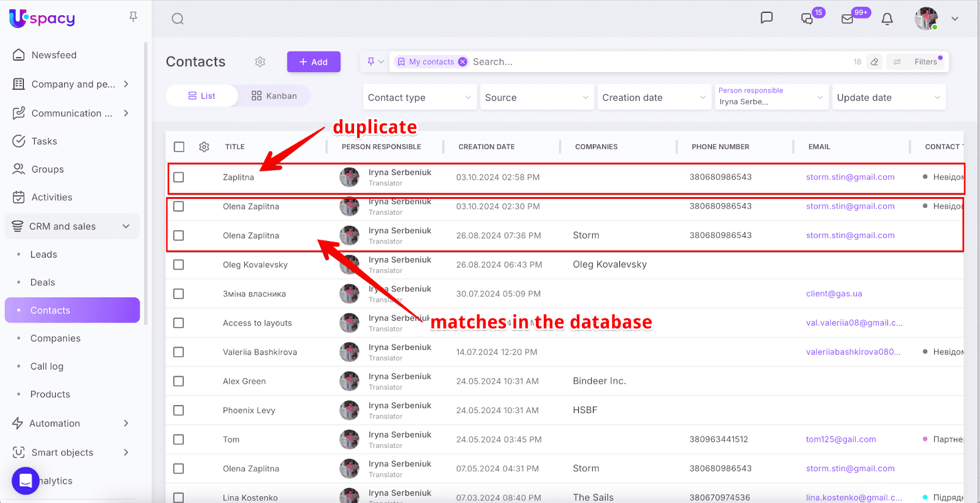Screen dimensions: 980x503
Task: Switch to the Kanban view tab
Action: point(274,96)
